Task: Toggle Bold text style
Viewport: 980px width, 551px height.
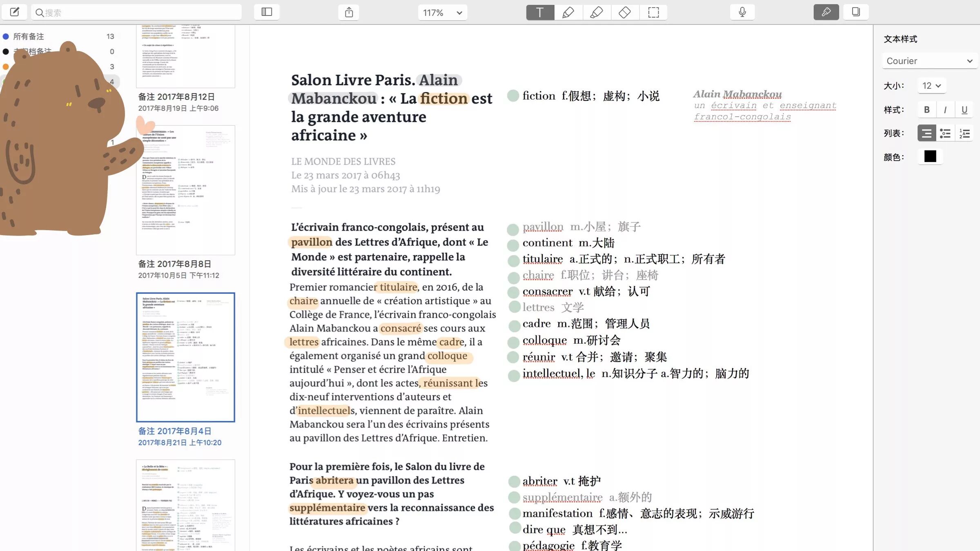Action: pos(927,110)
